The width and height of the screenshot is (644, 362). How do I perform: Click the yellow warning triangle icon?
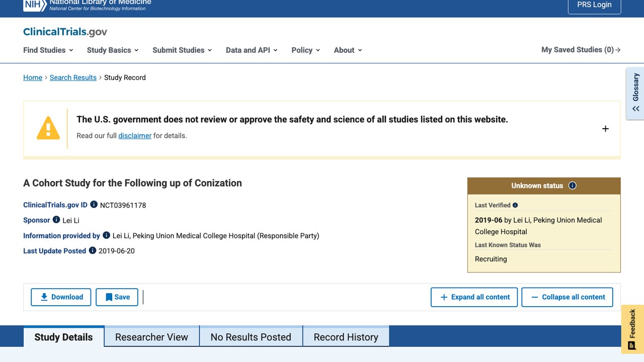[x=48, y=128]
